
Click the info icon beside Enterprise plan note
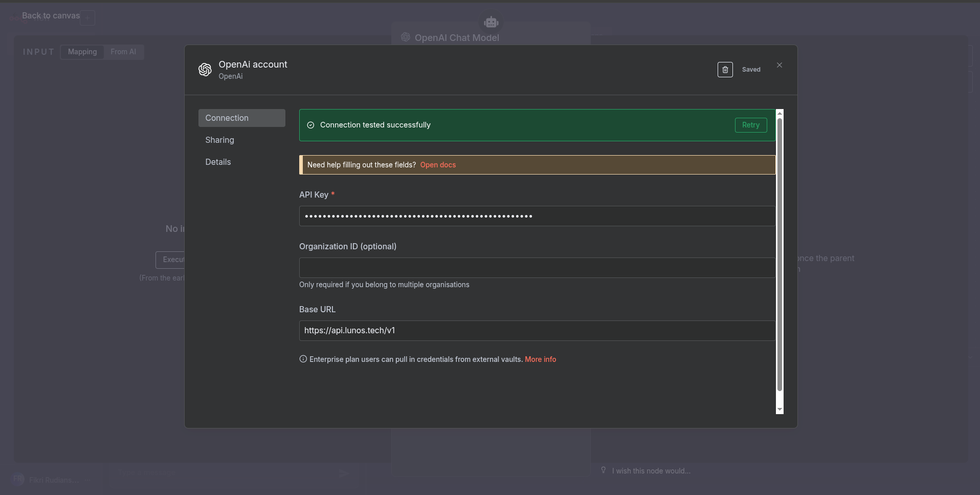point(303,359)
